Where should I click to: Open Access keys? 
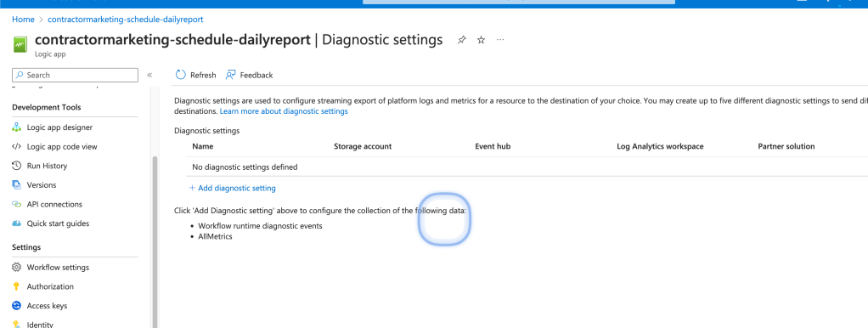(x=47, y=306)
